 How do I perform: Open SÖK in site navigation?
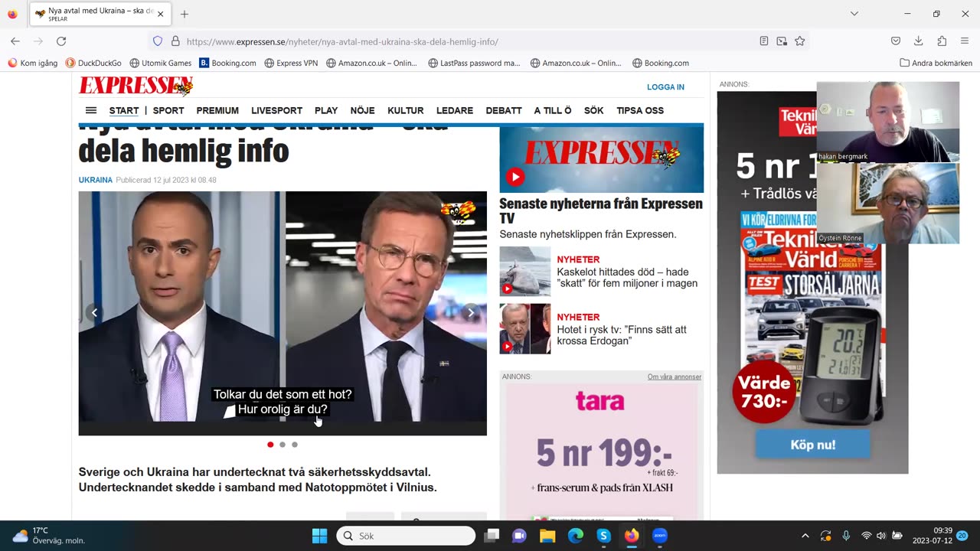pos(594,110)
